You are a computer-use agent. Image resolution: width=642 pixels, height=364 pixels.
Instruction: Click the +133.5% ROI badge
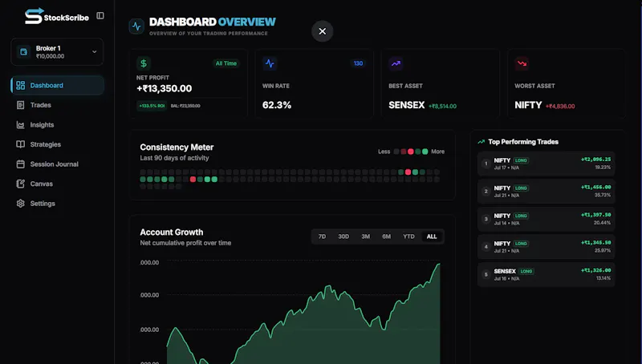pyautogui.click(x=152, y=106)
